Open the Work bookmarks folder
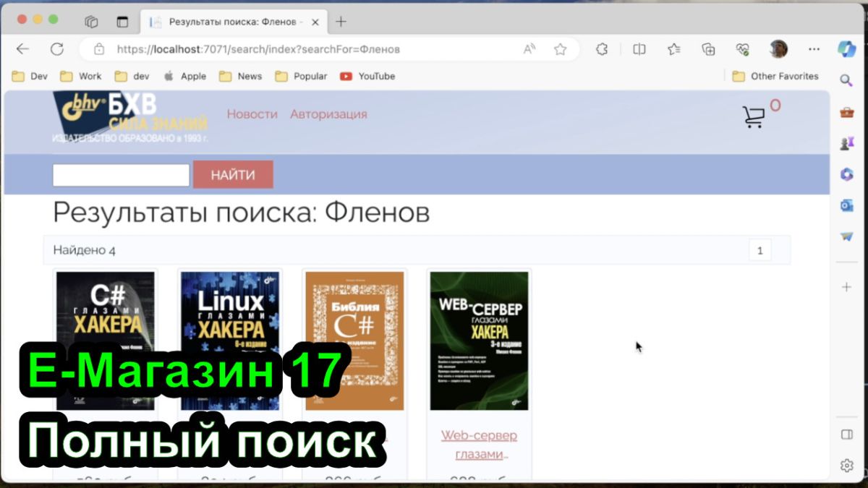868x488 pixels. coord(81,76)
